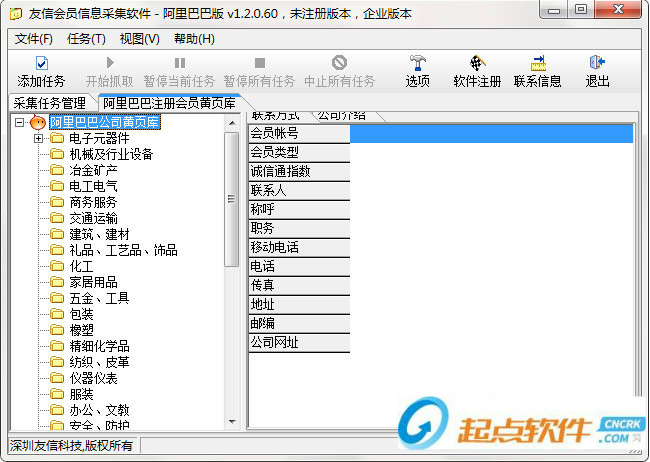Screen dimensions: 650x462
Task: Open 选项 options hammer icon
Action: pyautogui.click(x=417, y=63)
